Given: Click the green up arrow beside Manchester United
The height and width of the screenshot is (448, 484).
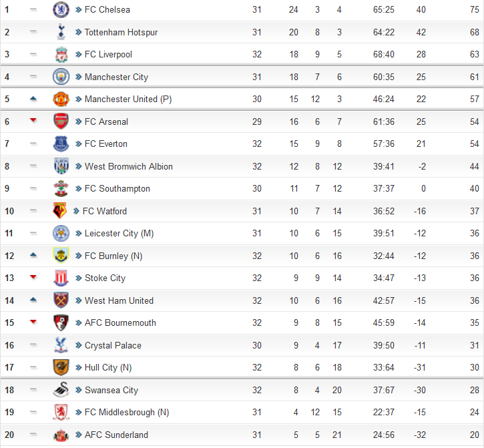Looking at the screenshot, I should [x=33, y=99].
